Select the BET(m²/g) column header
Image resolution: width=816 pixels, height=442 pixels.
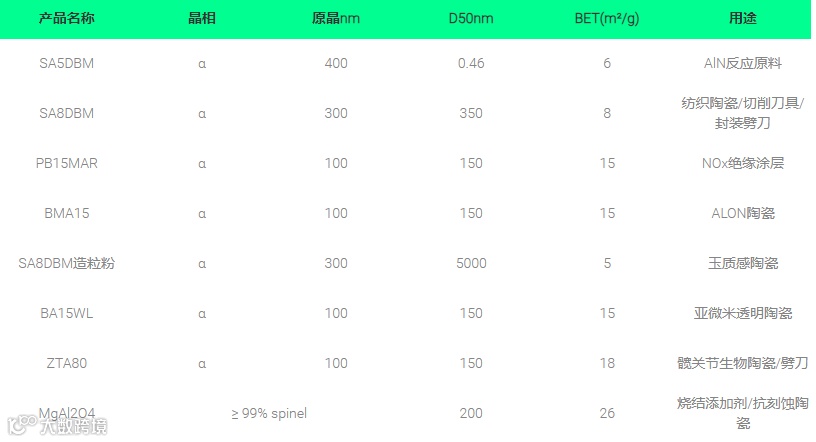(607, 18)
